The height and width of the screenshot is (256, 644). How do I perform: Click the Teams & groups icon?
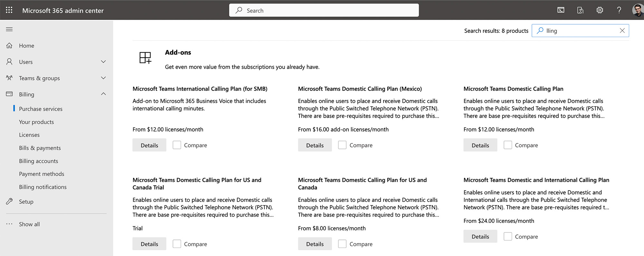pos(9,78)
